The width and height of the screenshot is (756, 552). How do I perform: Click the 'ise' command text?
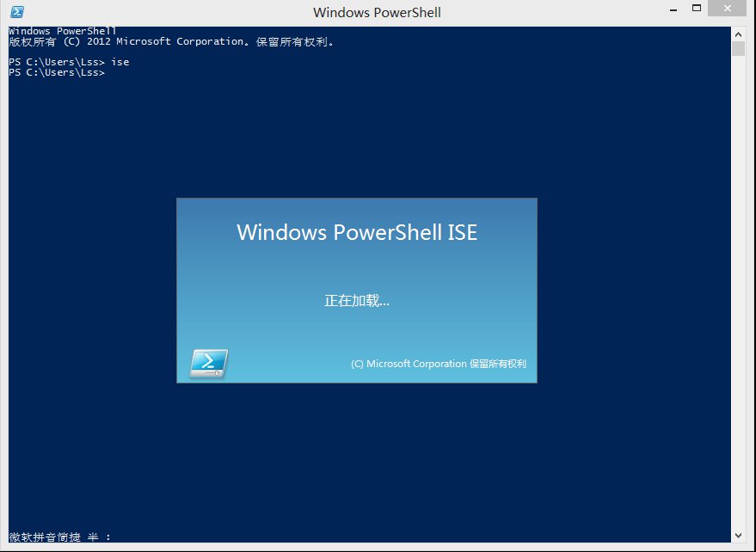(x=120, y=62)
